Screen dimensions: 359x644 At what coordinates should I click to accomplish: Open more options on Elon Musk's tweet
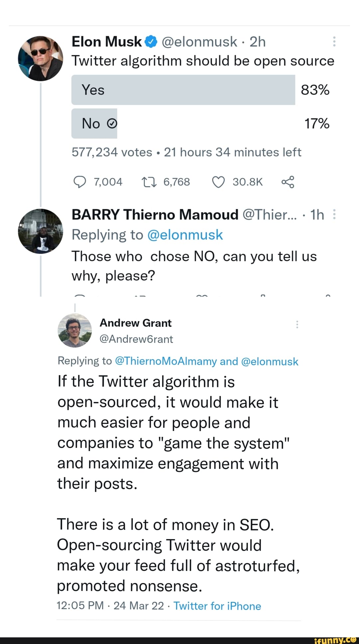[x=334, y=41]
